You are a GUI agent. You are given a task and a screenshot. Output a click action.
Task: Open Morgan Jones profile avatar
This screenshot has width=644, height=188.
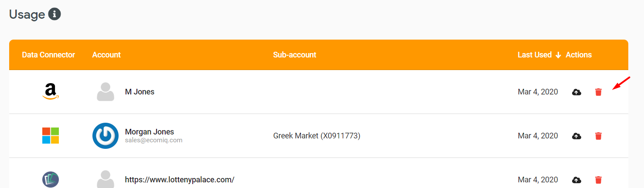pyautogui.click(x=106, y=136)
